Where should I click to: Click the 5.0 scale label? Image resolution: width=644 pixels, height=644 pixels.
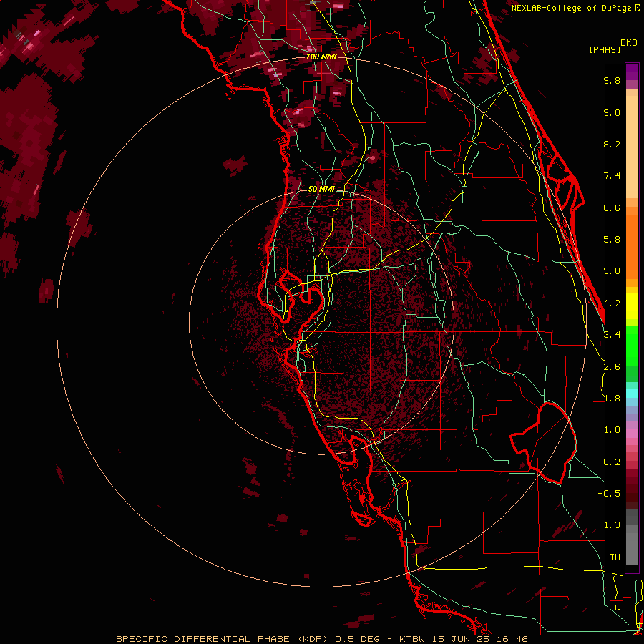[612, 271]
